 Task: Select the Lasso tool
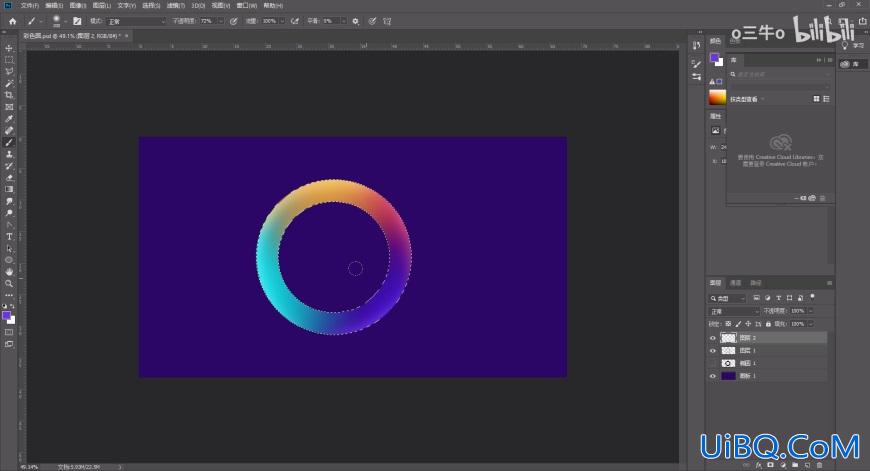coord(9,72)
